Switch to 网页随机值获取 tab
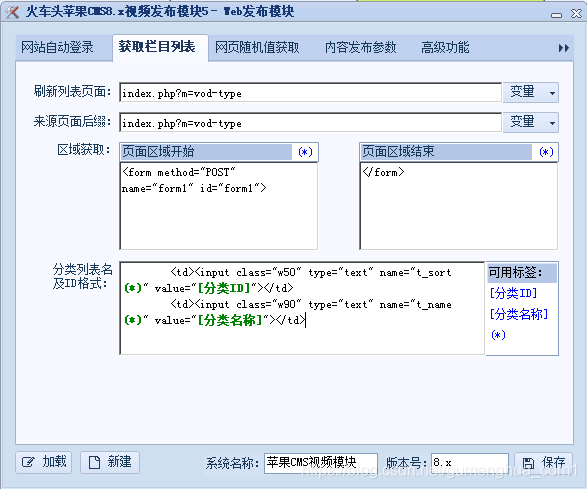Viewport: 587px width, 489px height. point(257,48)
